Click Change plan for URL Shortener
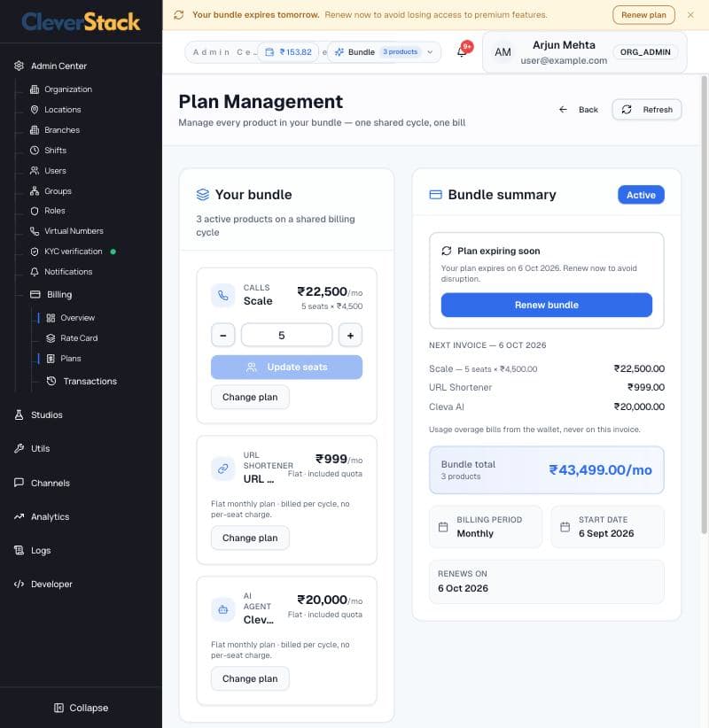Viewport: 709px width, 728px height. pos(250,538)
